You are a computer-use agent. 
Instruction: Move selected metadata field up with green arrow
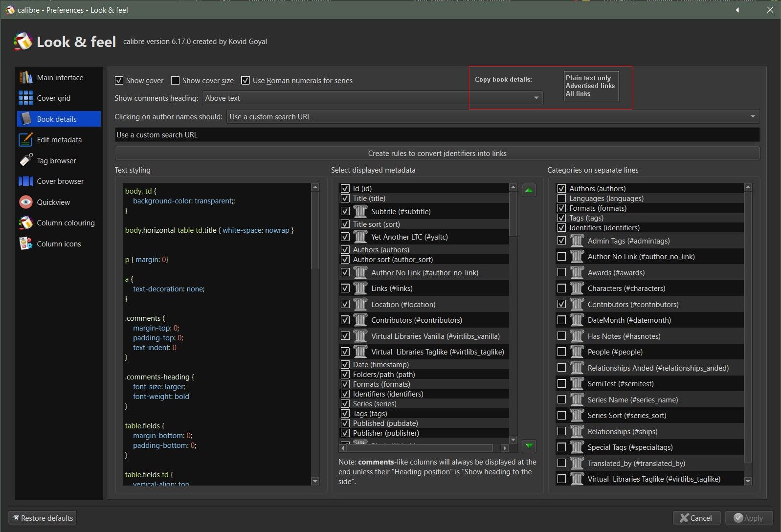529,190
